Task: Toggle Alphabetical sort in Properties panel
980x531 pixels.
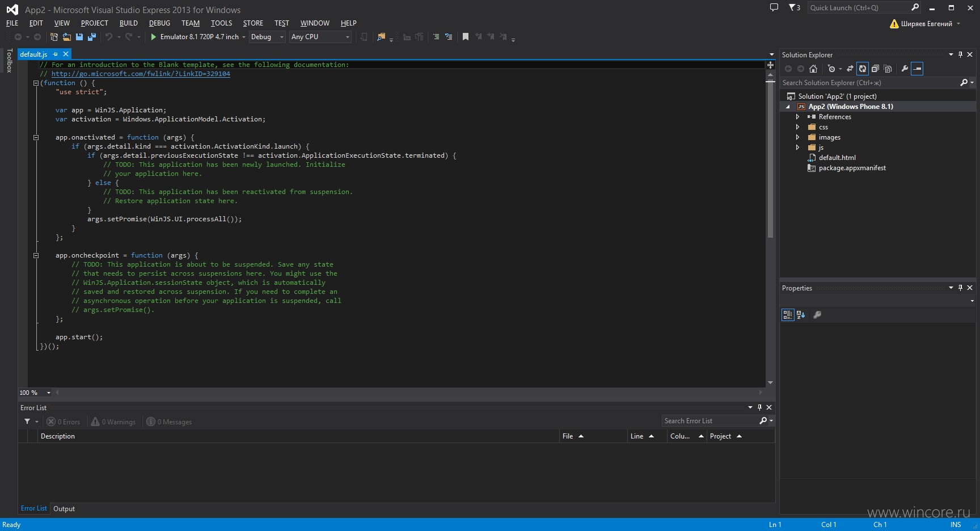Action: (801, 315)
